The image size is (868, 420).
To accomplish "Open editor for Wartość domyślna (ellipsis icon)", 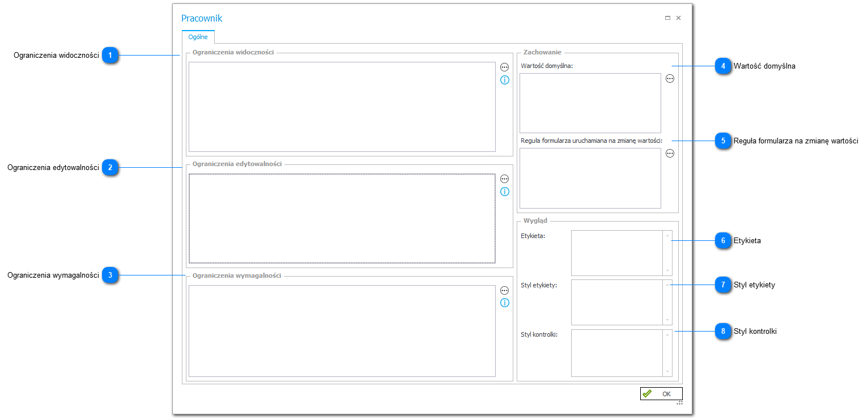I will [670, 79].
